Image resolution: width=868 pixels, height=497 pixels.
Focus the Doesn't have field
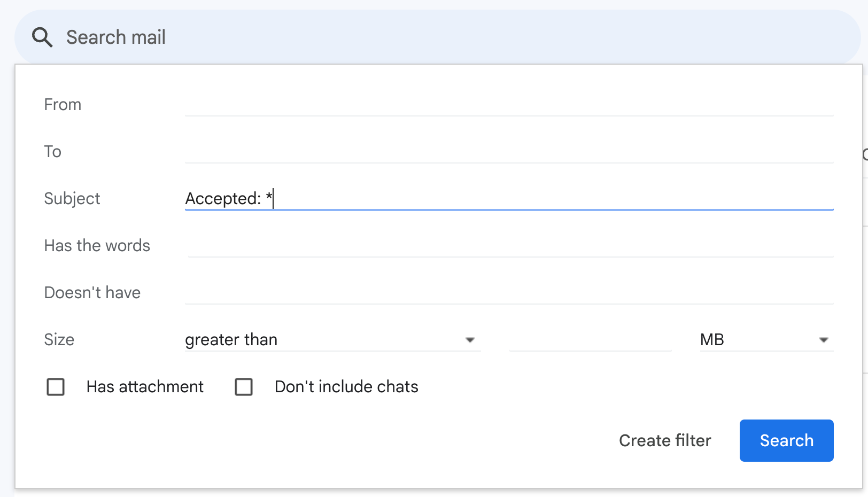[509, 293]
